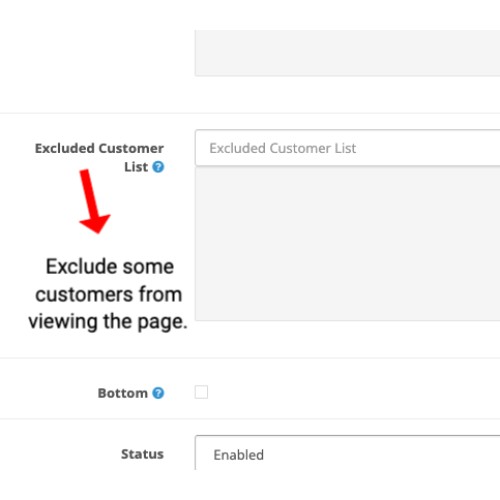
Task: Click the bold 'Excluded Customer' label text
Action: (x=99, y=148)
